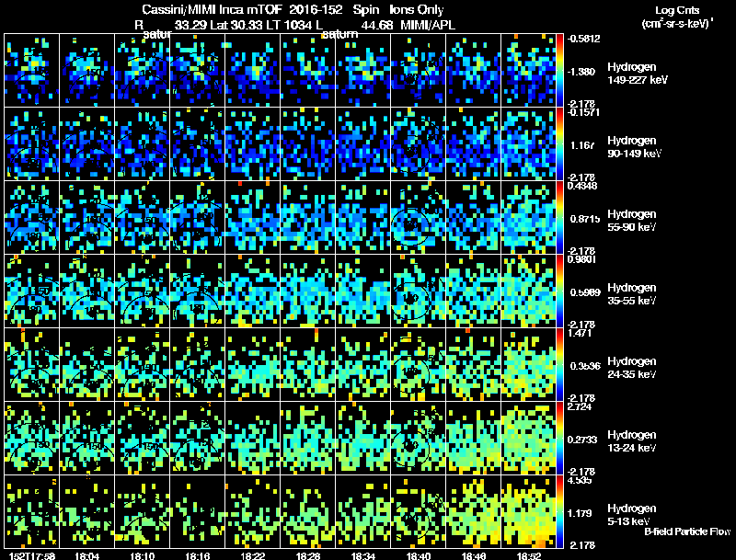Open the 5-13 keV panel at 18:52
This screenshot has width=736, height=560.
528,512
